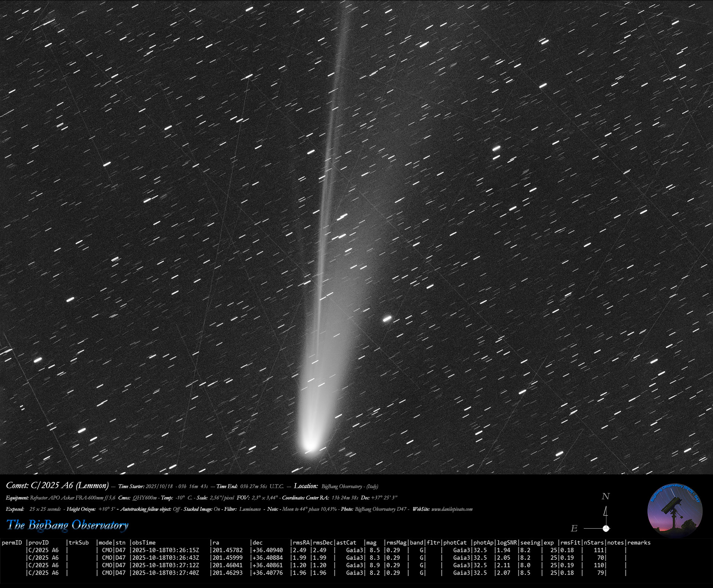Select the 'provID' column header
713x588 pixels.
(x=39, y=543)
